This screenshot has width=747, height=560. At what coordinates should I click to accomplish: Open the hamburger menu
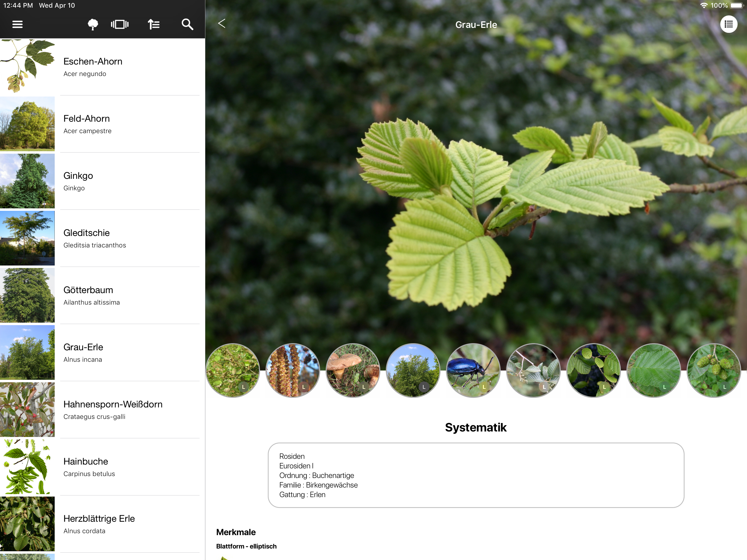[x=17, y=24]
